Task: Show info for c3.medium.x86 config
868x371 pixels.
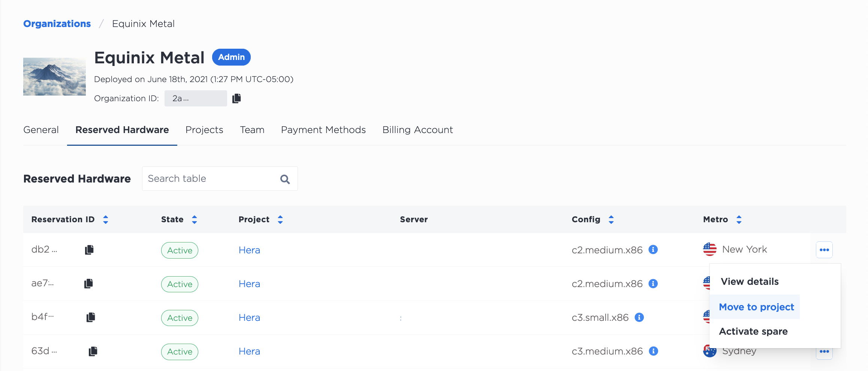Action: pos(654,351)
